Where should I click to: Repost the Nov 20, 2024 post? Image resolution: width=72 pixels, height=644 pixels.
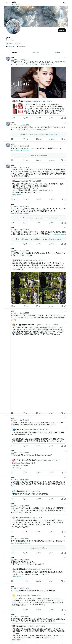click(x=26, y=139)
